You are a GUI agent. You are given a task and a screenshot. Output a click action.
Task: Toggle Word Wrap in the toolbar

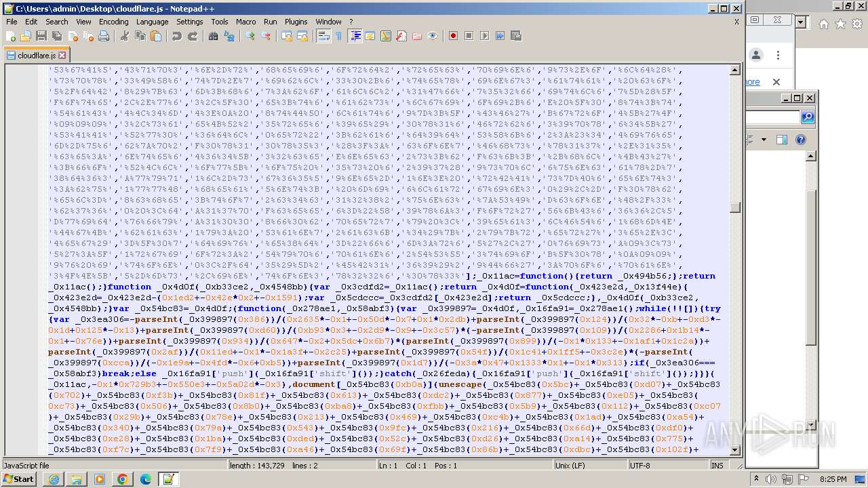point(323,36)
